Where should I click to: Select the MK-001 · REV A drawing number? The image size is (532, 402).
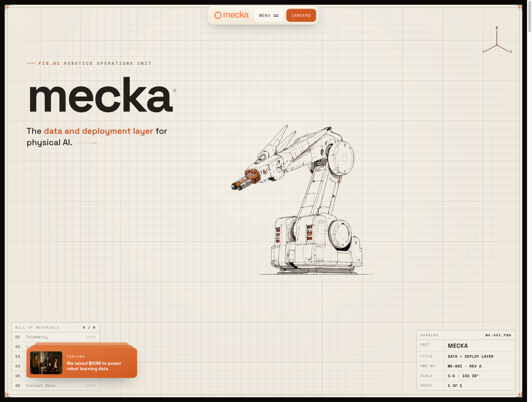[464, 366]
